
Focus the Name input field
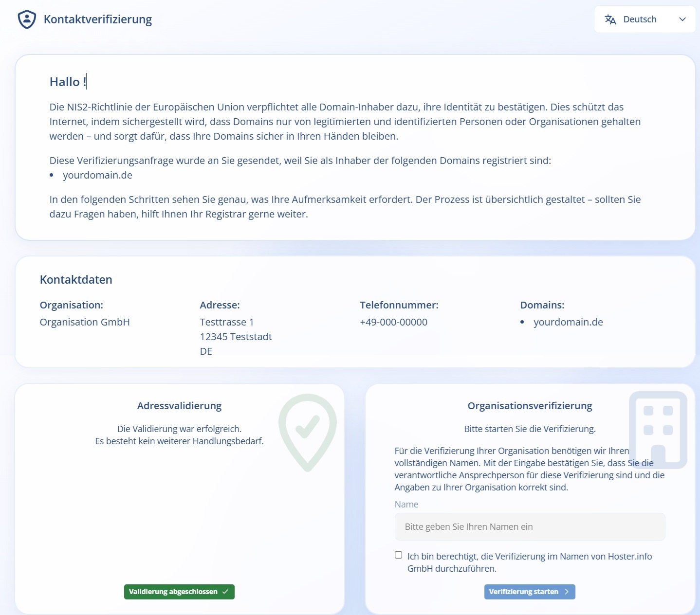530,526
